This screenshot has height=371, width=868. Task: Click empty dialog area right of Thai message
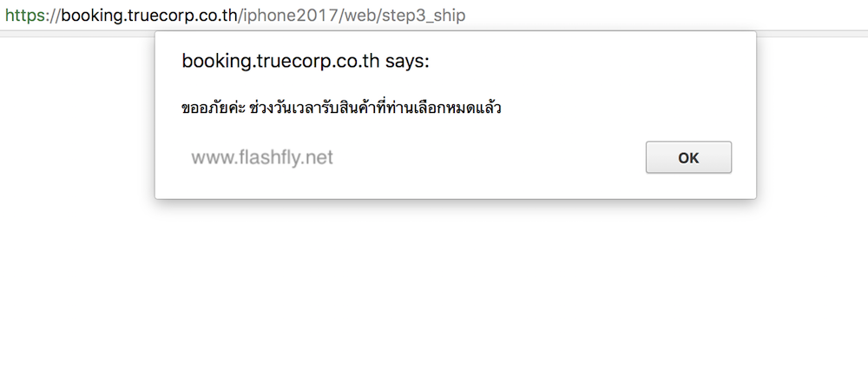(625, 109)
